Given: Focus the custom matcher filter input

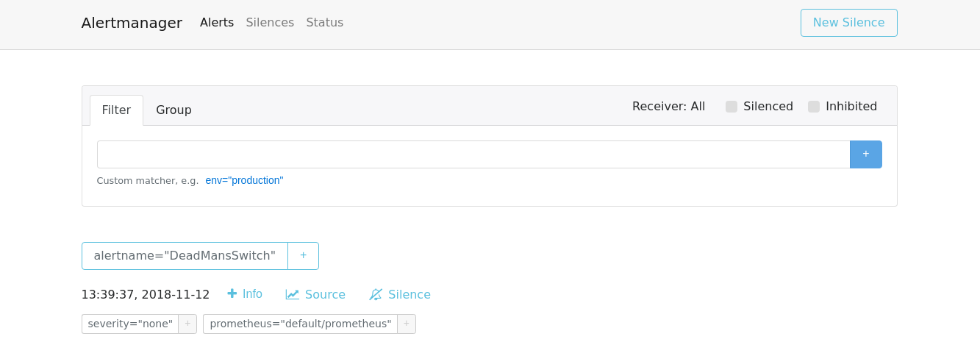Looking at the screenshot, I should pyautogui.click(x=473, y=154).
